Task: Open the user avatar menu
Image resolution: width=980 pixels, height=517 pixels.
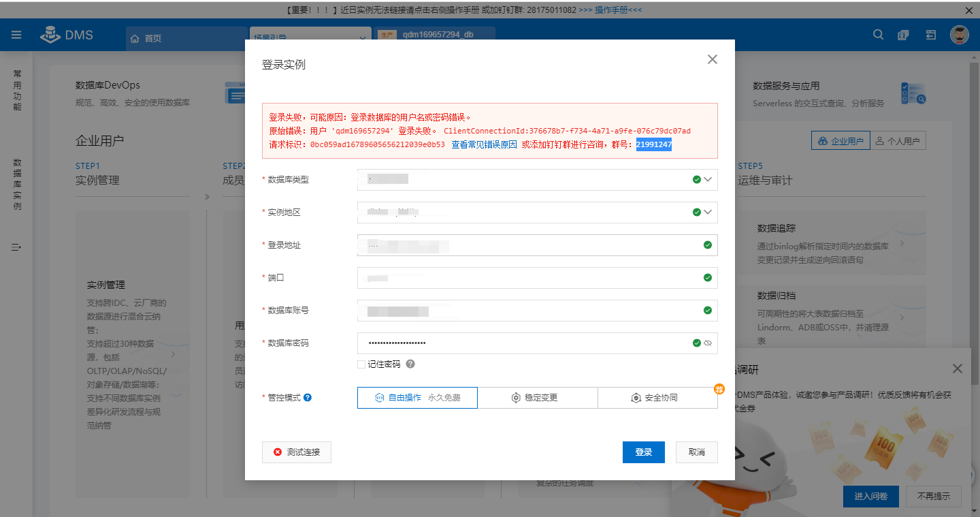Action: [960, 35]
